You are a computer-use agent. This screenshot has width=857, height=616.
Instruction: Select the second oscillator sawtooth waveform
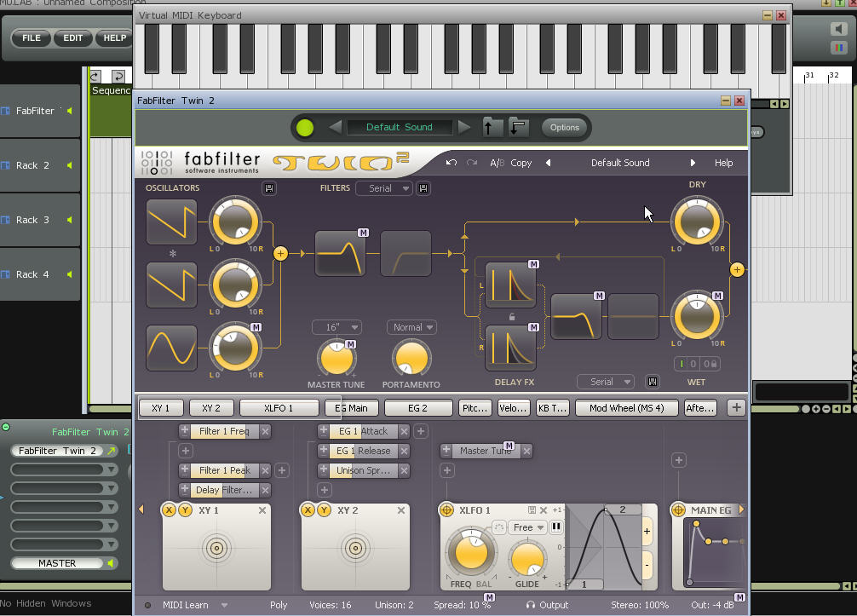pyautogui.click(x=171, y=285)
